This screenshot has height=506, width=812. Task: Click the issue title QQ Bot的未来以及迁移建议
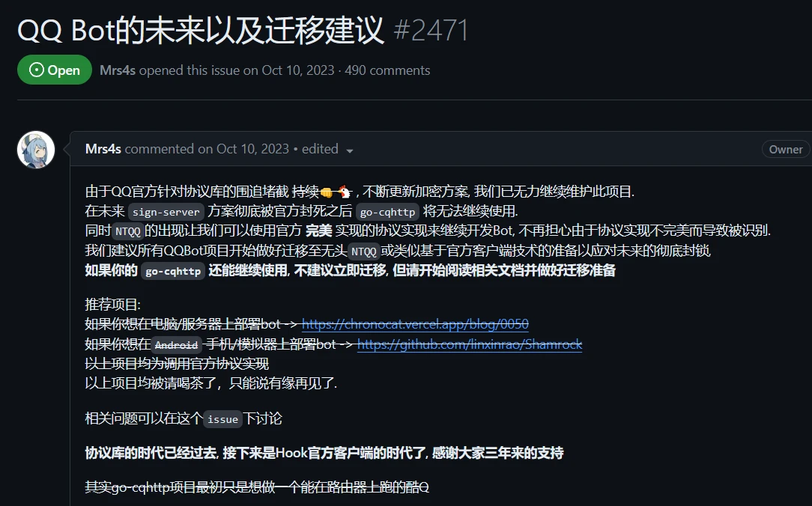201,31
